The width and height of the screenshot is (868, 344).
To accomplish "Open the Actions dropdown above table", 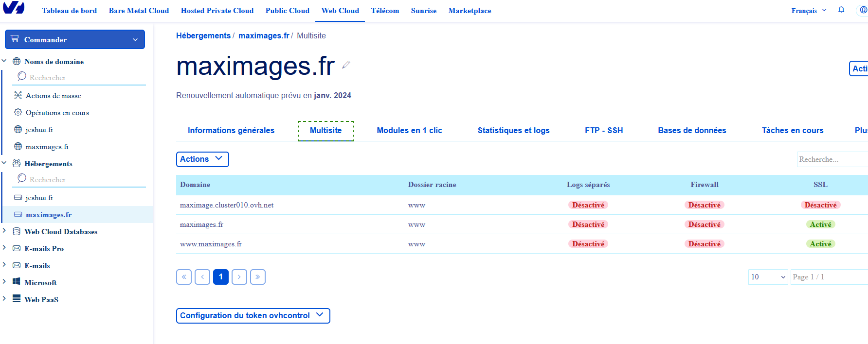I will click(202, 159).
